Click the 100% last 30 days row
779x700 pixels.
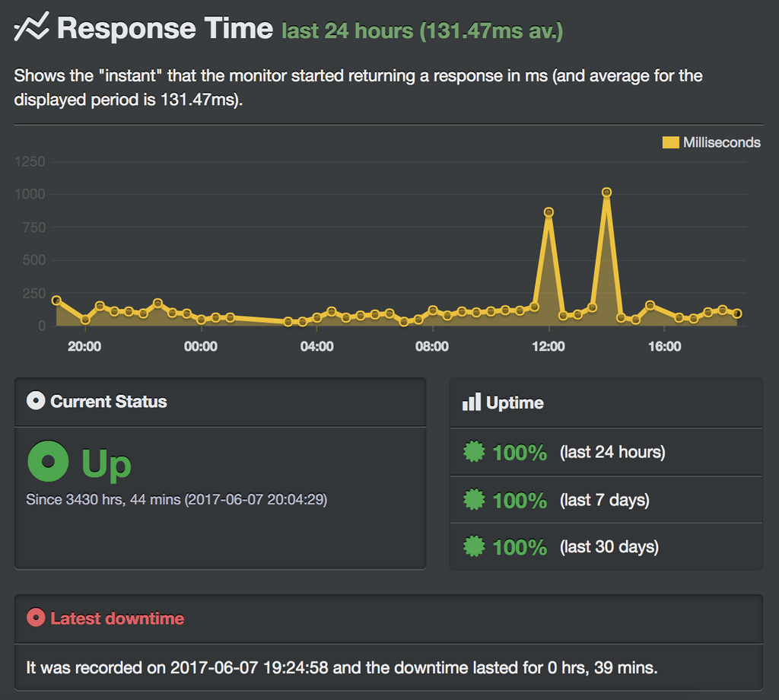(x=606, y=546)
